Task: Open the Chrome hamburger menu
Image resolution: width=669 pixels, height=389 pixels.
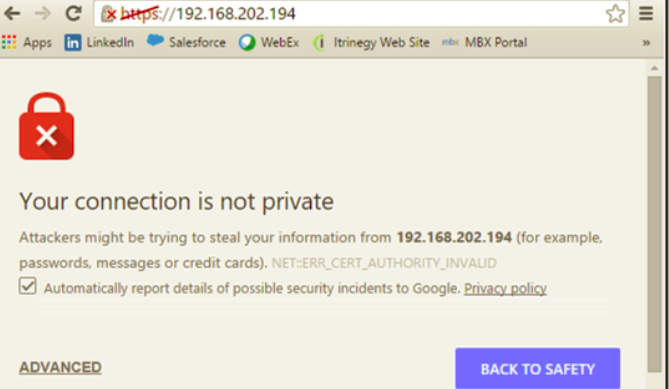Action: [x=646, y=14]
